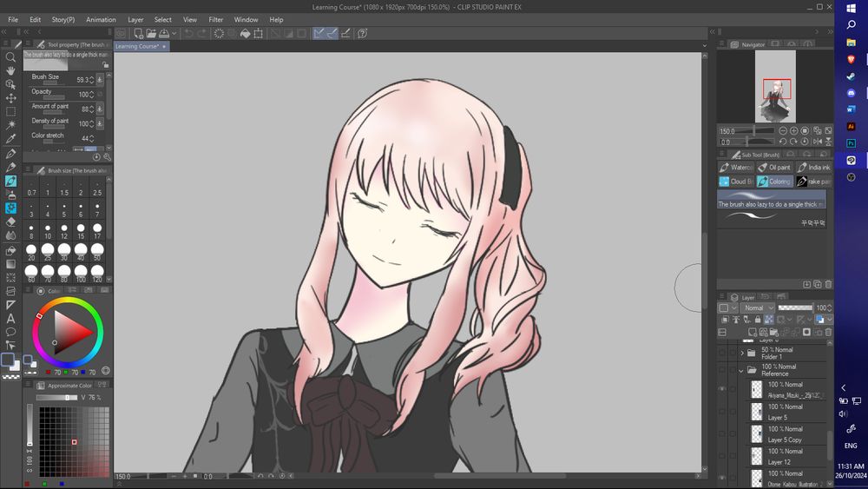
Task: Toggle visibility of Layer 5
Action: tap(722, 412)
